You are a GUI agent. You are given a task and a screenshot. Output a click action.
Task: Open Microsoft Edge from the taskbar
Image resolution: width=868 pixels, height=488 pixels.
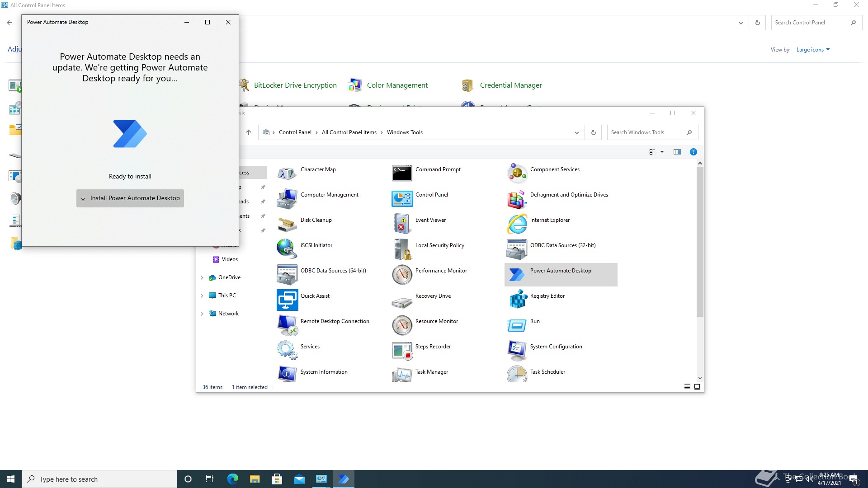pyautogui.click(x=232, y=479)
